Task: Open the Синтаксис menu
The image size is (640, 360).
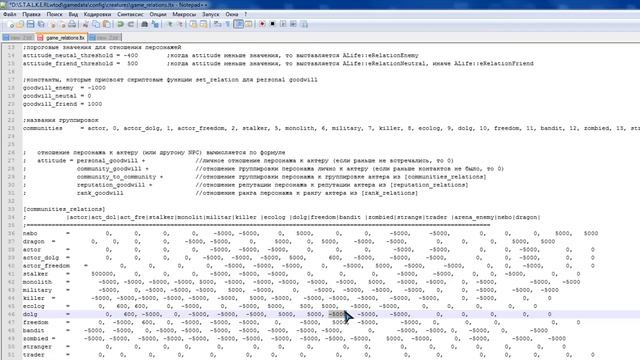Action: pyautogui.click(x=130, y=14)
